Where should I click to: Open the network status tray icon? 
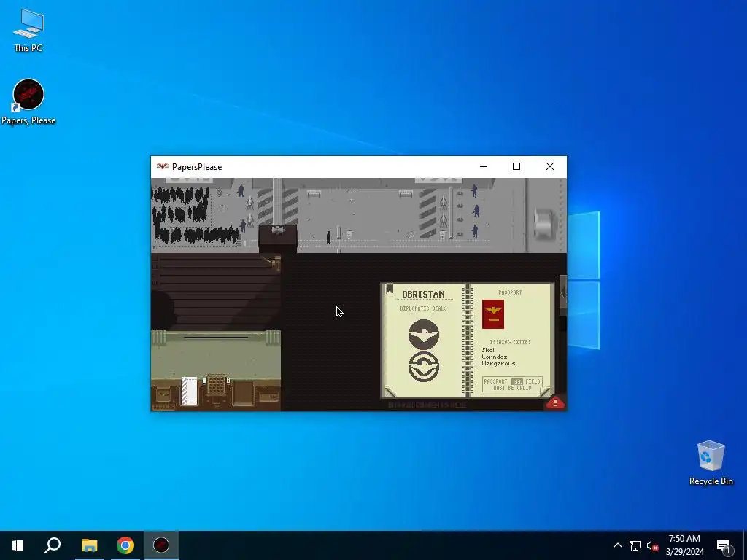[635, 545]
